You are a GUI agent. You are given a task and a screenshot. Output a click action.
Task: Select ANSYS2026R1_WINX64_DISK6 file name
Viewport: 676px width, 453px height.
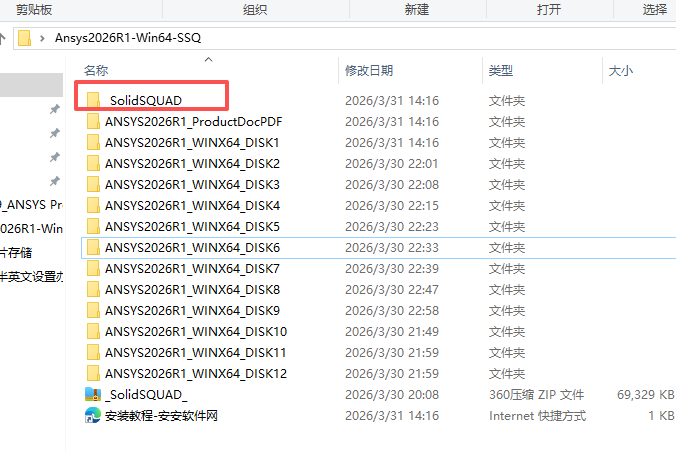(192, 248)
